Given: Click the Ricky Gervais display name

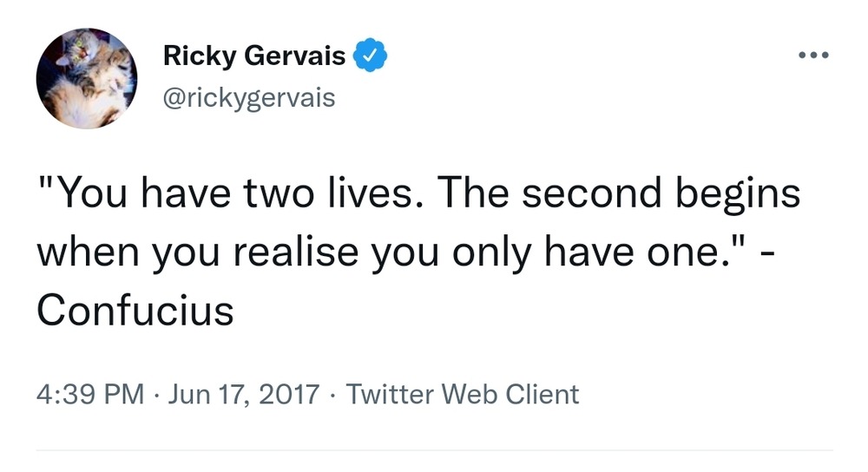Looking at the screenshot, I should tap(254, 56).
